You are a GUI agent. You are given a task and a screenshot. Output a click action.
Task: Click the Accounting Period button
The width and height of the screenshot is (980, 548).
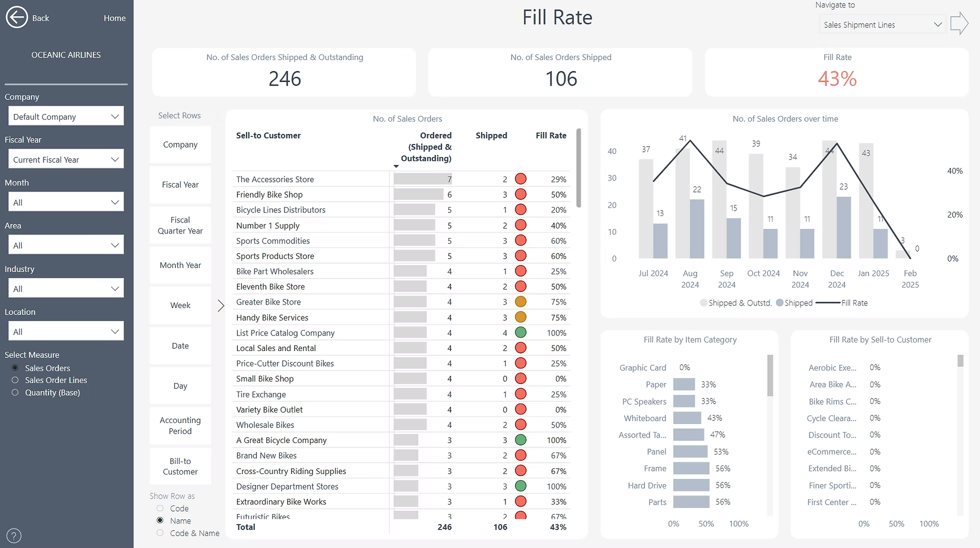(180, 425)
